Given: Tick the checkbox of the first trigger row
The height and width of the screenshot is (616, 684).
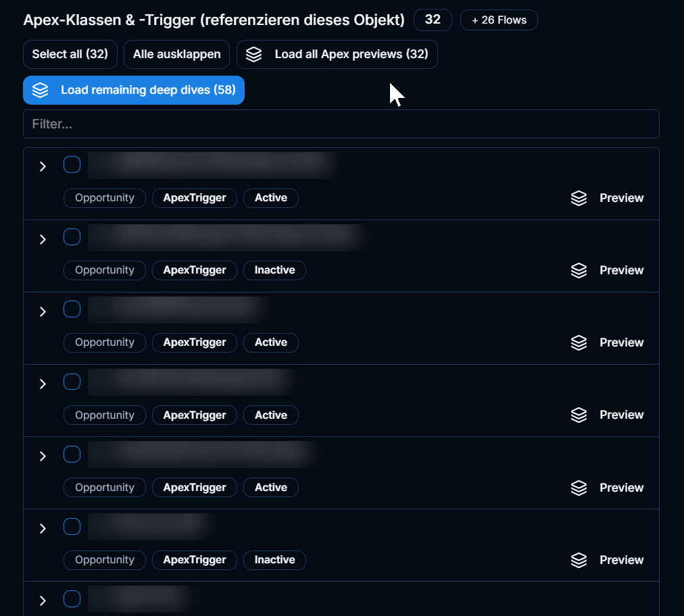Looking at the screenshot, I should coord(72,165).
